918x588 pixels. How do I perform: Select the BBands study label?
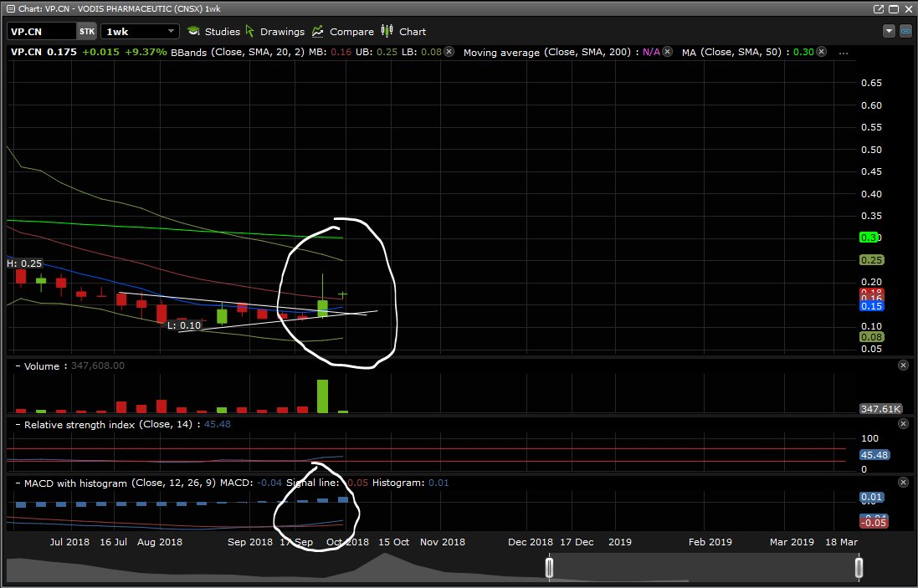coord(238,52)
